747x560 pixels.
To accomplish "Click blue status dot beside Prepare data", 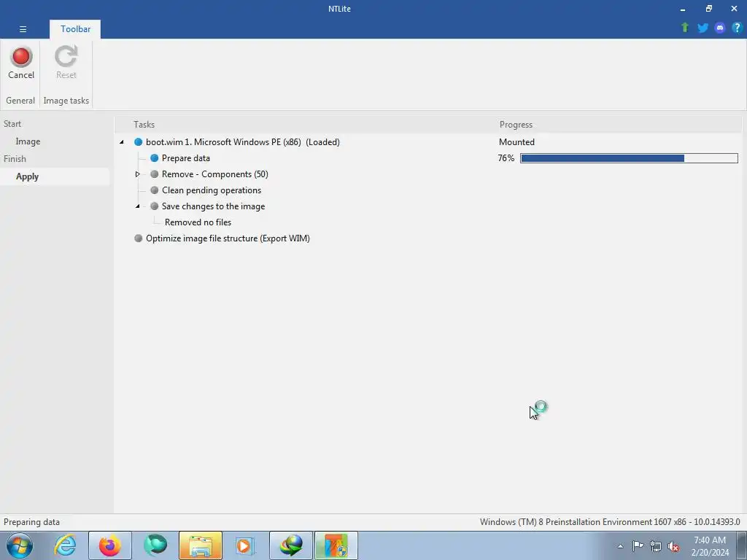I will (x=155, y=158).
